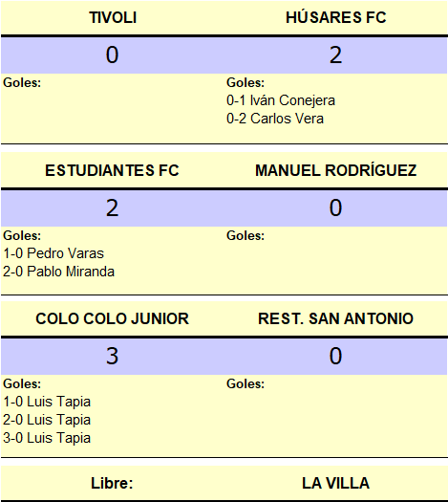Click Colo Colo Junior's score of 3
Viewport: 448px width, 502px height.
point(113,356)
